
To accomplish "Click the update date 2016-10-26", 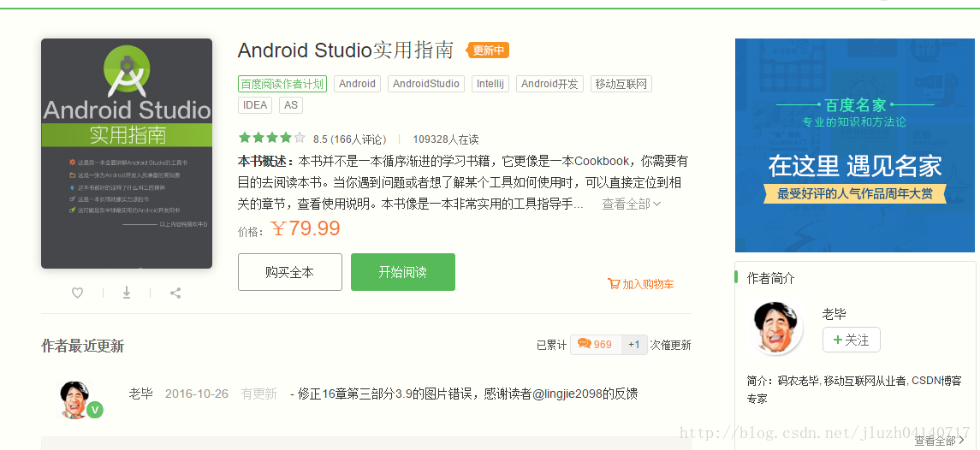I will click(x=197, y=394).
